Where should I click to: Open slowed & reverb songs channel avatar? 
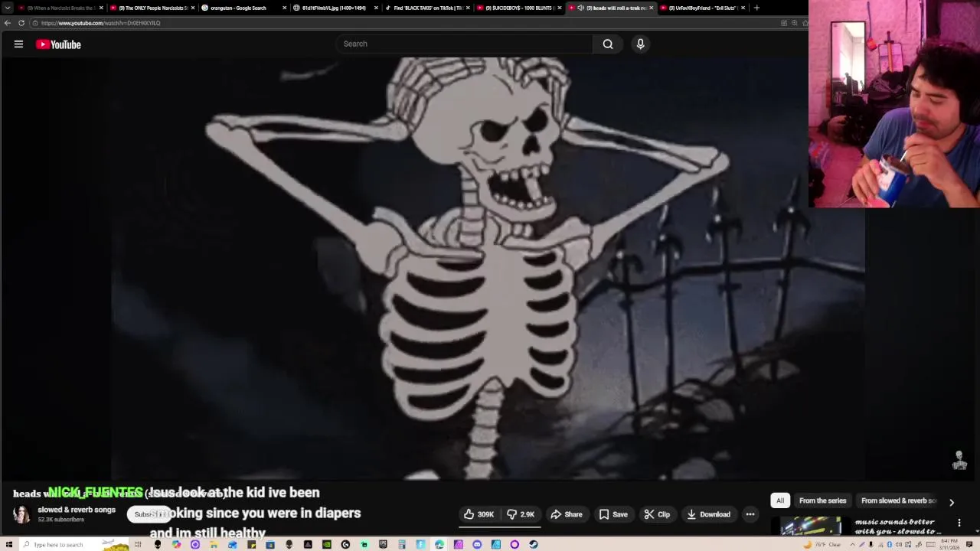click(21, 514)
